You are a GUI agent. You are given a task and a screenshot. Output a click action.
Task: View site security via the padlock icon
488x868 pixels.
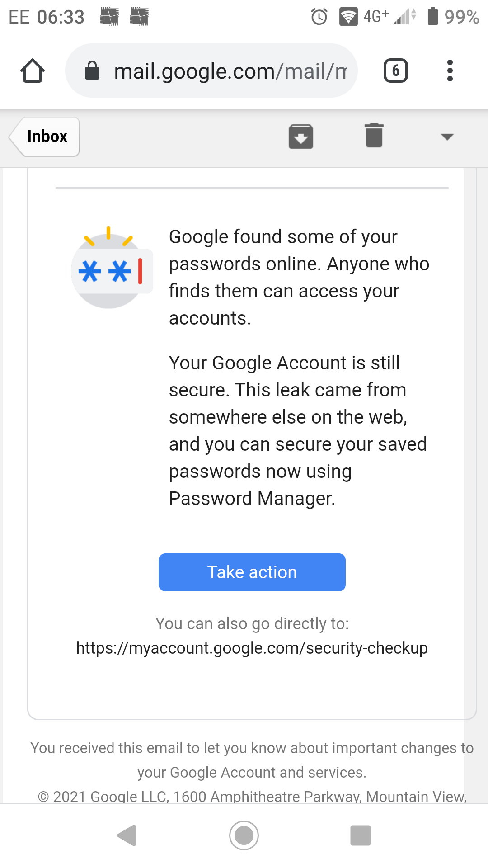tap(92, 71)
